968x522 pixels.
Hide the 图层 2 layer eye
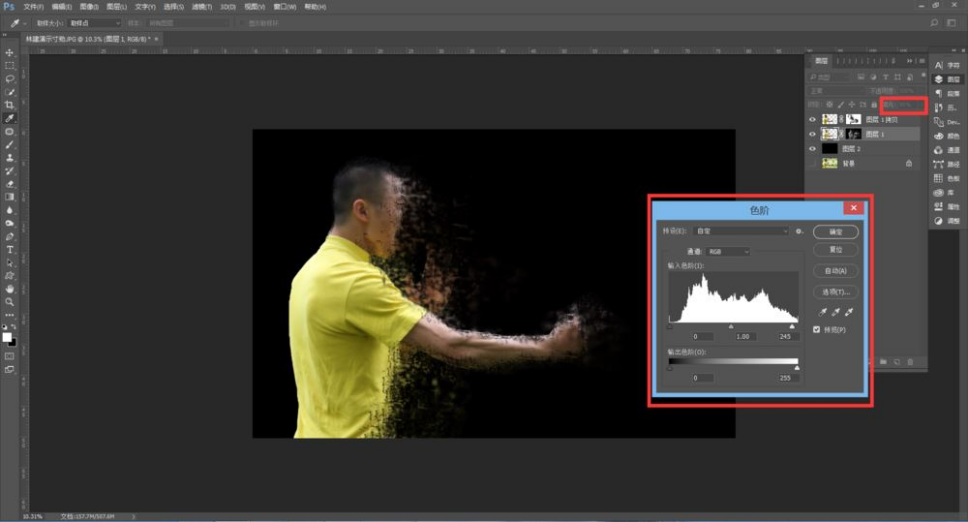click(x=812, y=148)
